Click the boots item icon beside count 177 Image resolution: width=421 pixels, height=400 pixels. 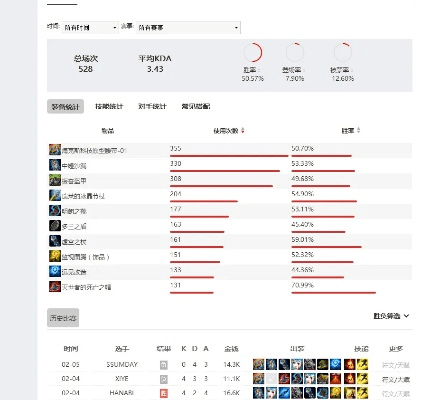click(55, 210)
